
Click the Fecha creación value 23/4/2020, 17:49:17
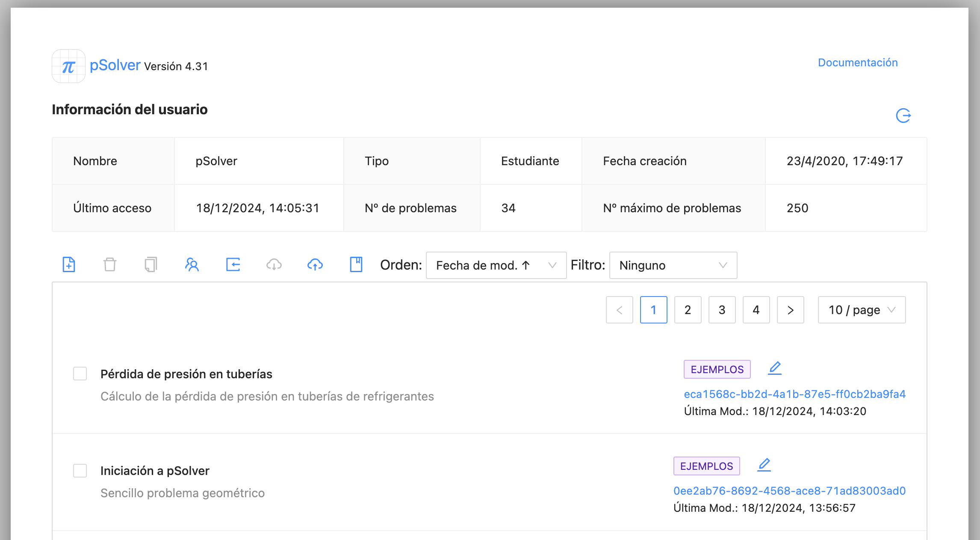point(845,161)
